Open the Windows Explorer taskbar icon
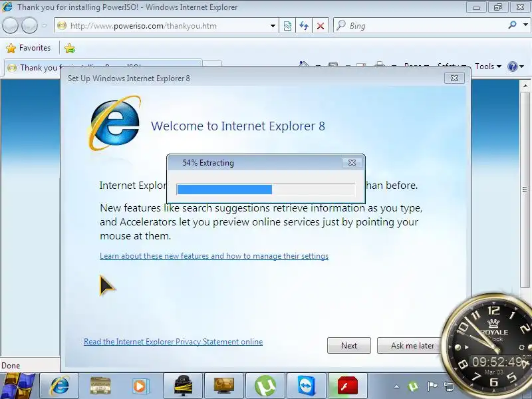This screenshot has width=532, height=399. [x=100, y=386]
